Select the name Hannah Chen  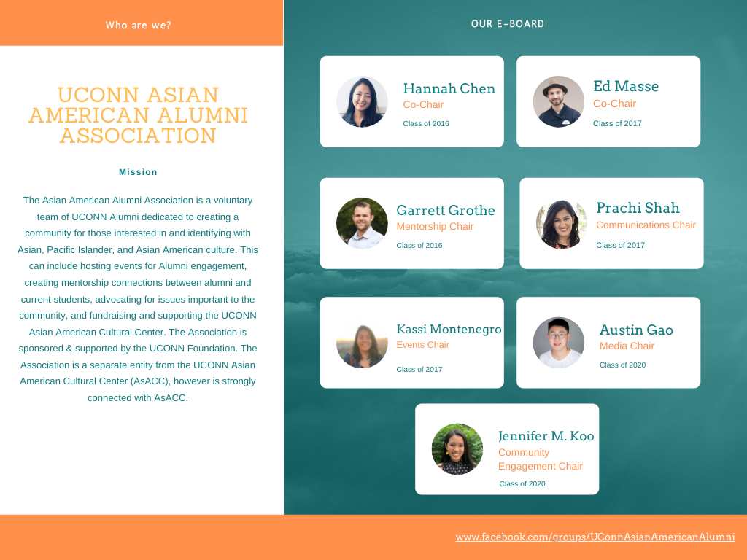[449, 88]
